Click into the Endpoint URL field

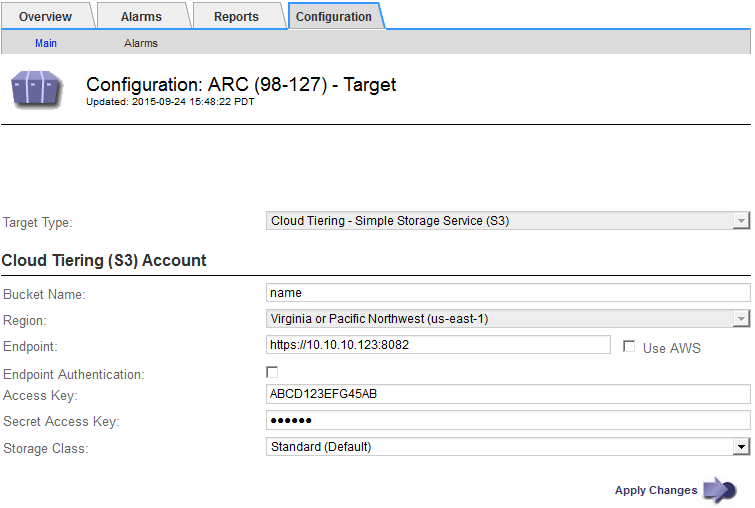[x=438, y=345]
